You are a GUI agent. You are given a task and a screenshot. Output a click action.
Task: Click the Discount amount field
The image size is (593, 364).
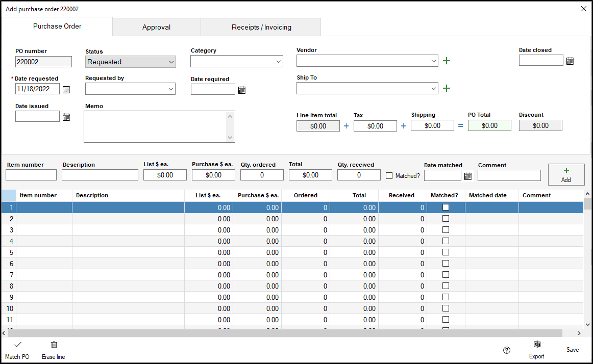[x=540, y=125]
